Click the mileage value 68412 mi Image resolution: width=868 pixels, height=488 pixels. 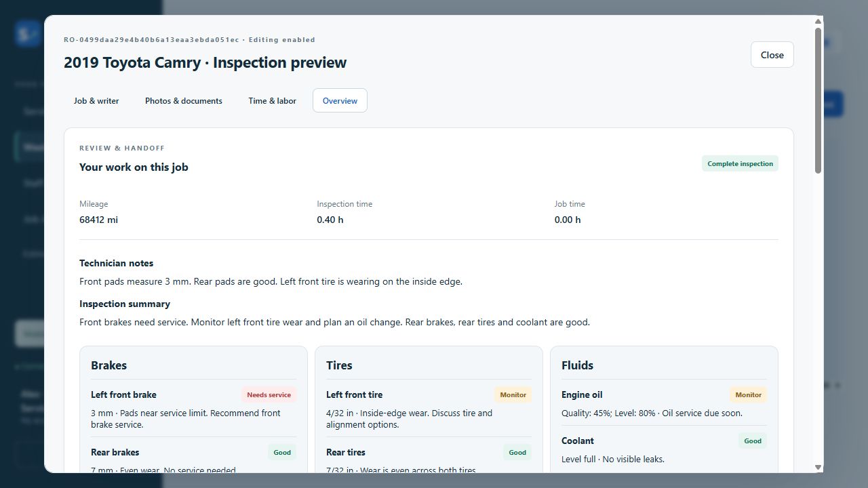point(98,220)
